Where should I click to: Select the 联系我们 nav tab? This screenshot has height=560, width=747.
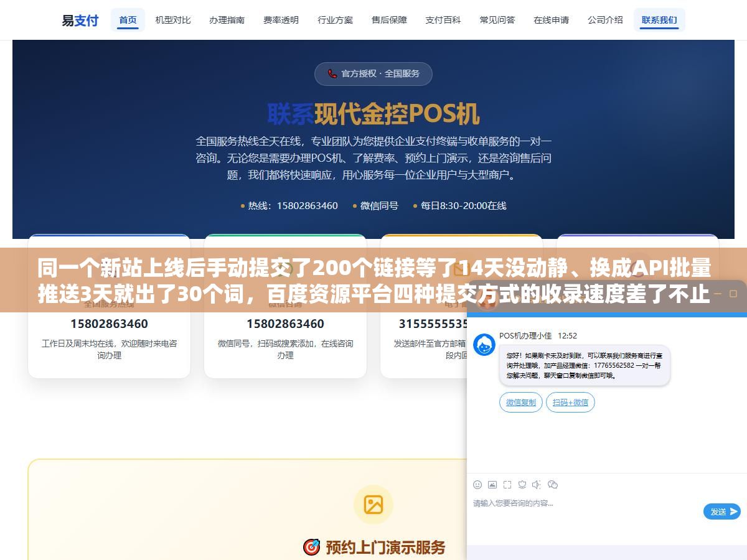pos(659,20)
